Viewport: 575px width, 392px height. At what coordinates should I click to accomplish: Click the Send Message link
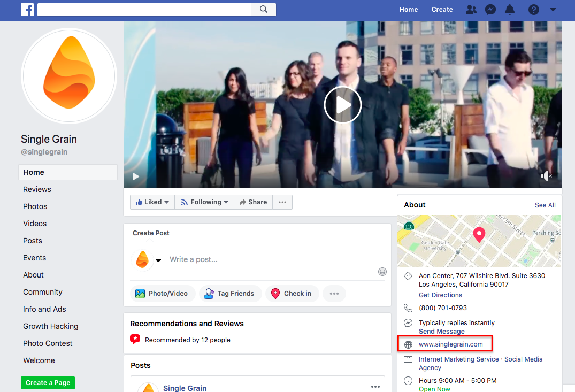[x=441, y=332]
